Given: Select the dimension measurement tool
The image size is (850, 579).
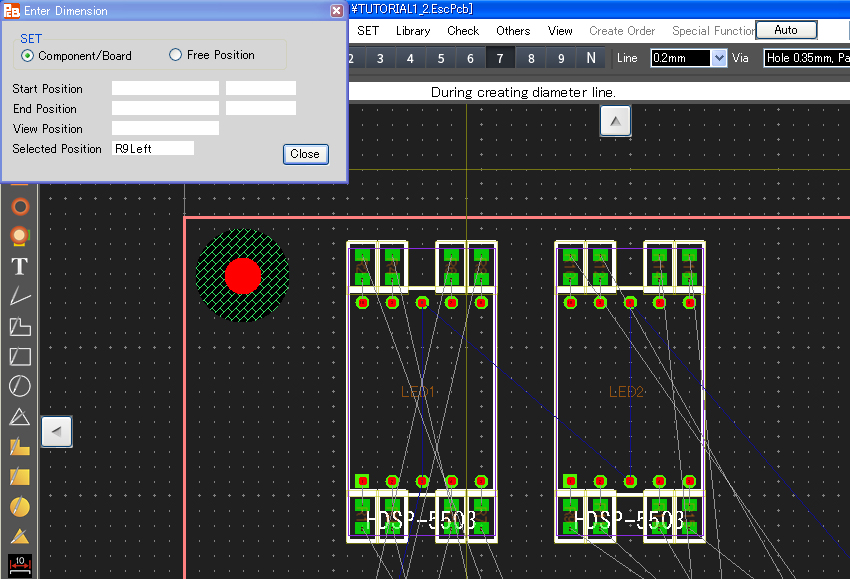Looking at the screenshot, I should pyautogui.click(x=20, y=565).
